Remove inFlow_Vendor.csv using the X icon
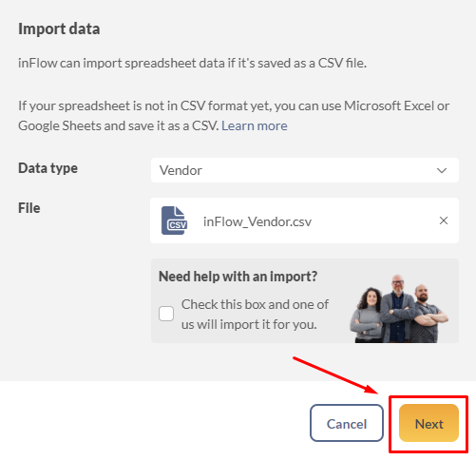 (444, 220)
